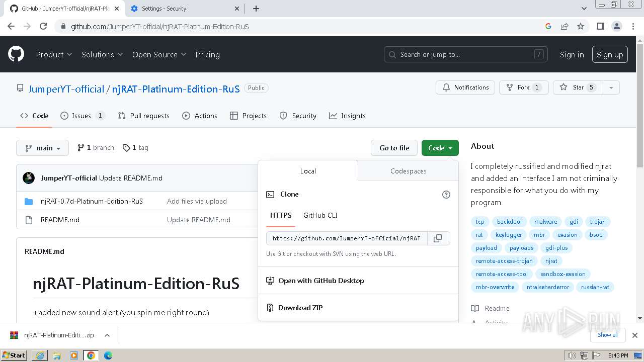Screen dimensions: 644x362
Task: Open the Chrome profile avatar
Action: 616,26
